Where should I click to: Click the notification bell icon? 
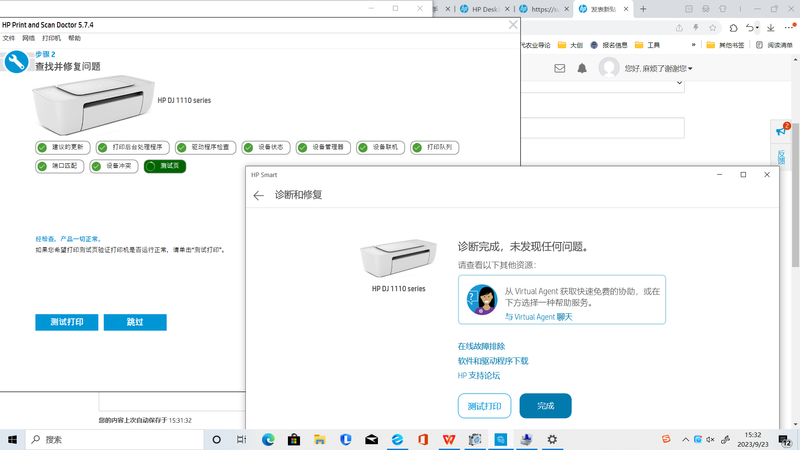(x=582, y=68)
